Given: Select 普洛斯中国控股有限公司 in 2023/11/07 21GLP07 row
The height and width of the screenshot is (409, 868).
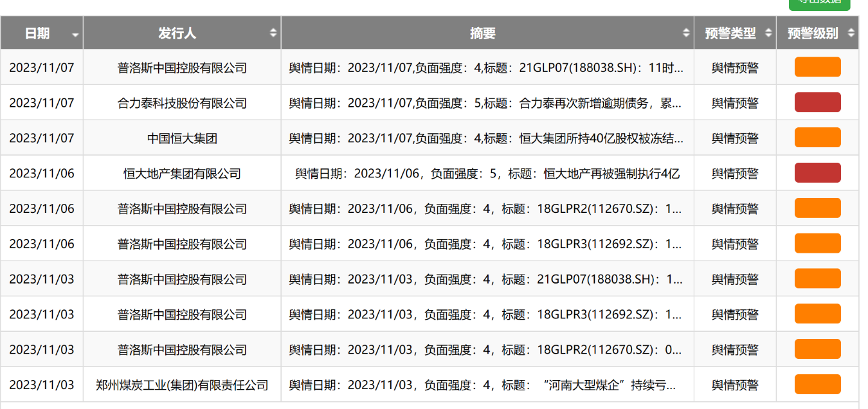Looking at the screenshot, I should click(182, 68).
